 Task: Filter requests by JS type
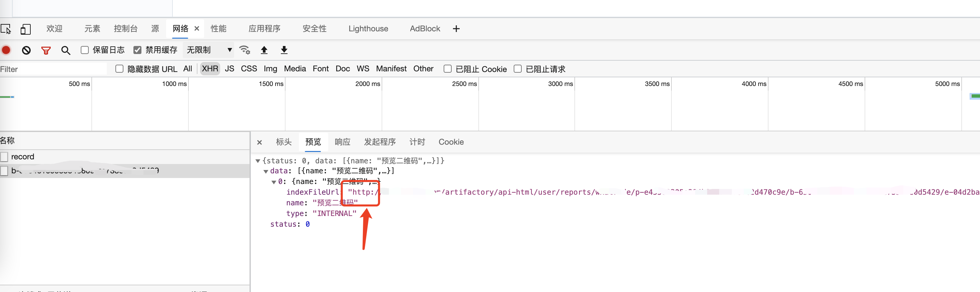(x=229, y=69)
